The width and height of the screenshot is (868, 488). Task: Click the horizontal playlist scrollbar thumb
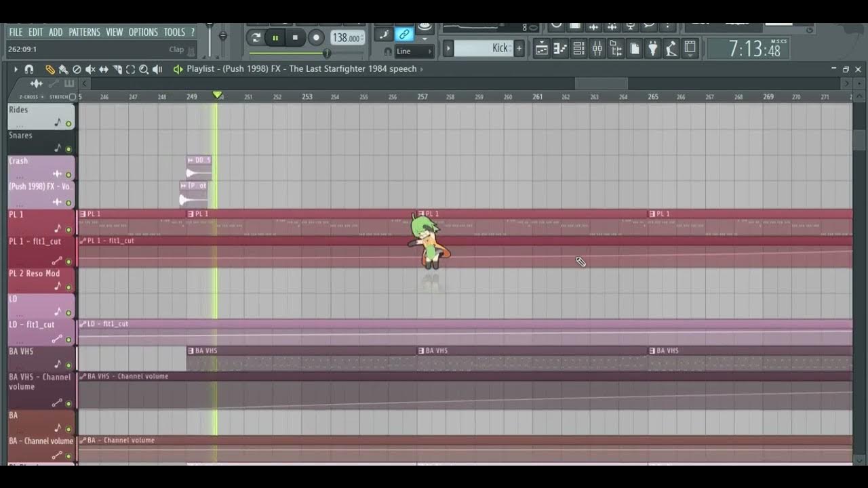coord(601,83)
